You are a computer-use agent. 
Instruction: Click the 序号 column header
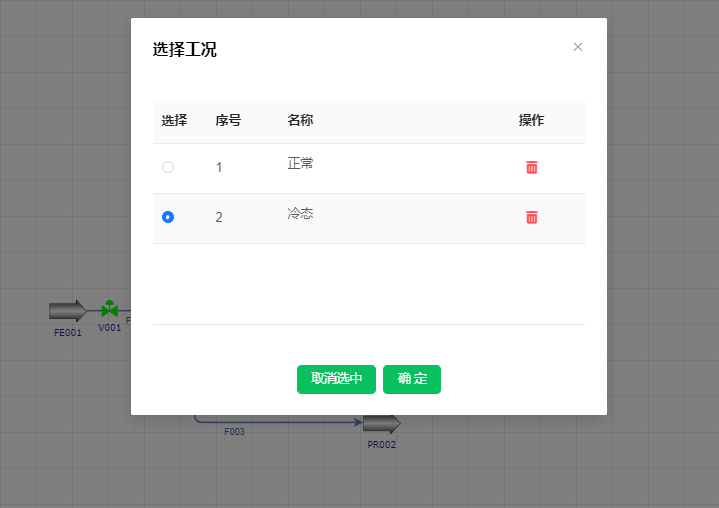(x=228, y=121)
